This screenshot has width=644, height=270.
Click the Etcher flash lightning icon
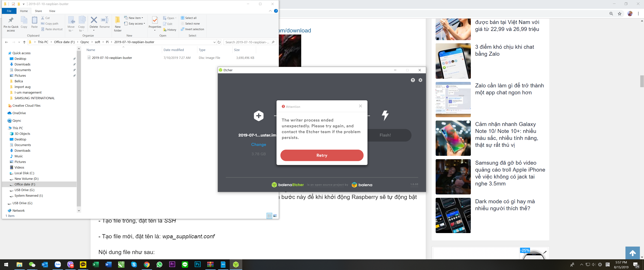coord(385,115)
